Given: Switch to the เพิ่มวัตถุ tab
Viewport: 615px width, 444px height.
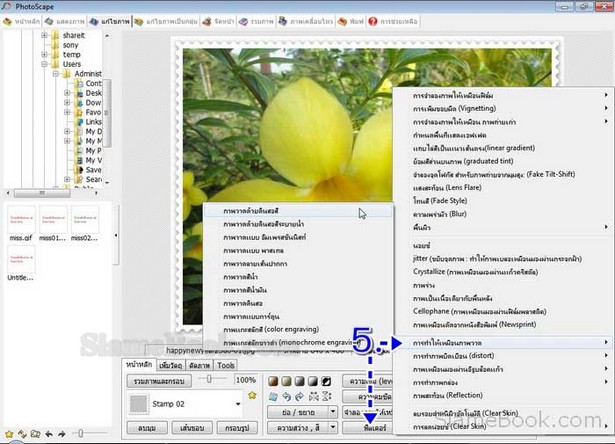Looking at the screenshot, I should coord(171,365).
